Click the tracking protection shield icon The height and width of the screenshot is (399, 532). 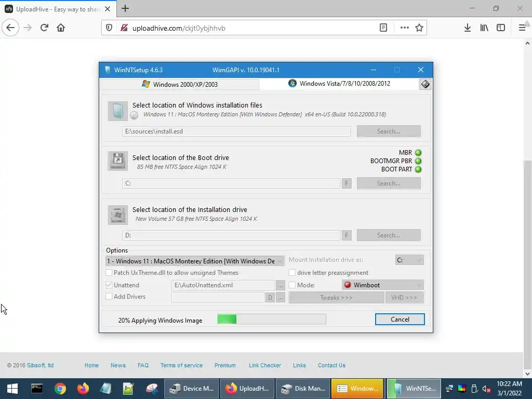109,28
